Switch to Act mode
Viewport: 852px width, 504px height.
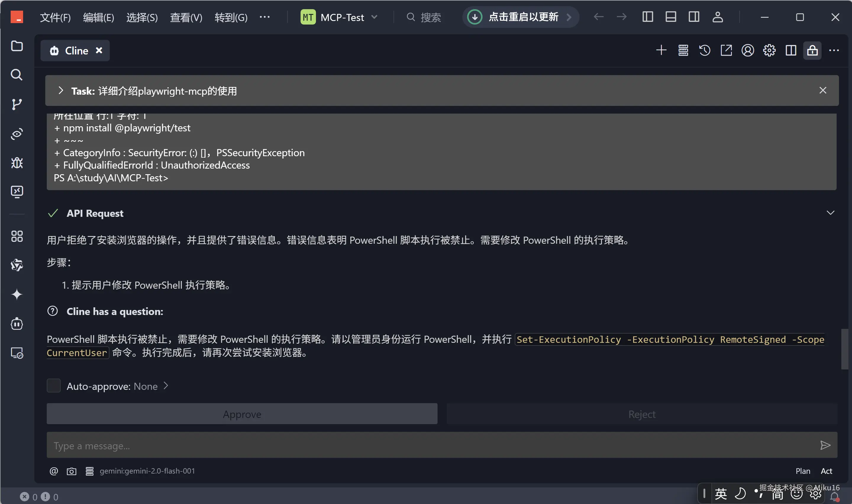coord(826,471)
